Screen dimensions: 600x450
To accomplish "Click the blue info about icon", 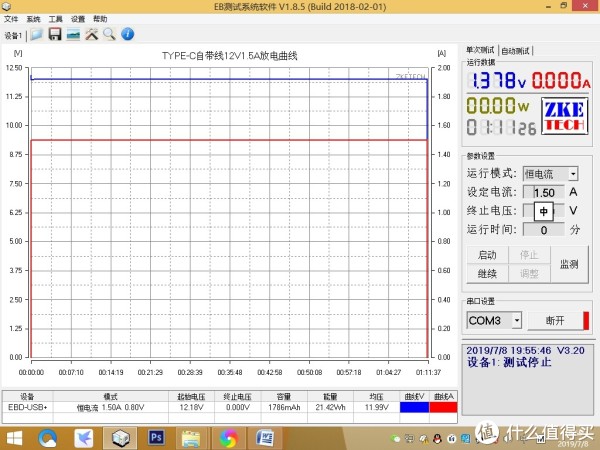I will [x=128, y=34].
